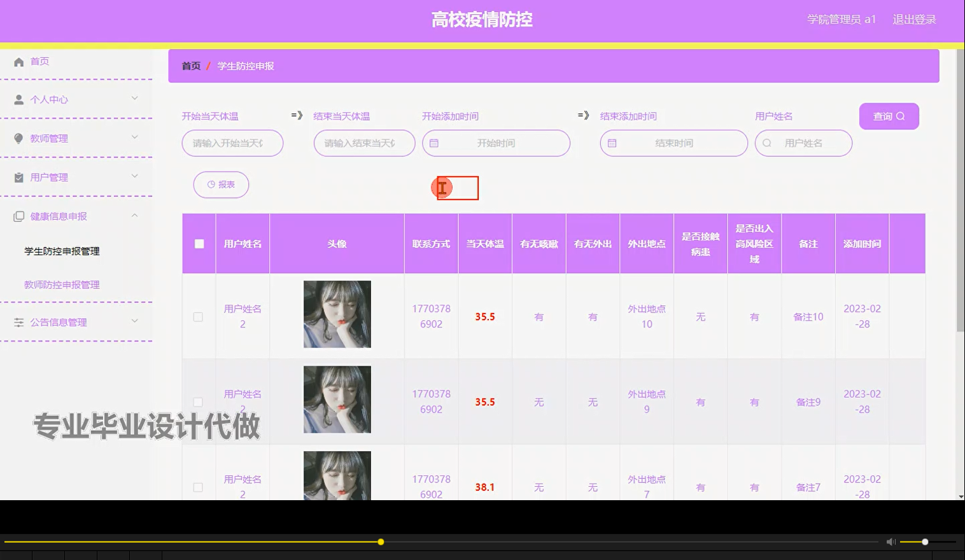This screenshot has width=965, height=560.
Task: Click the 结束时间 date field
Action: coord(673,143)
